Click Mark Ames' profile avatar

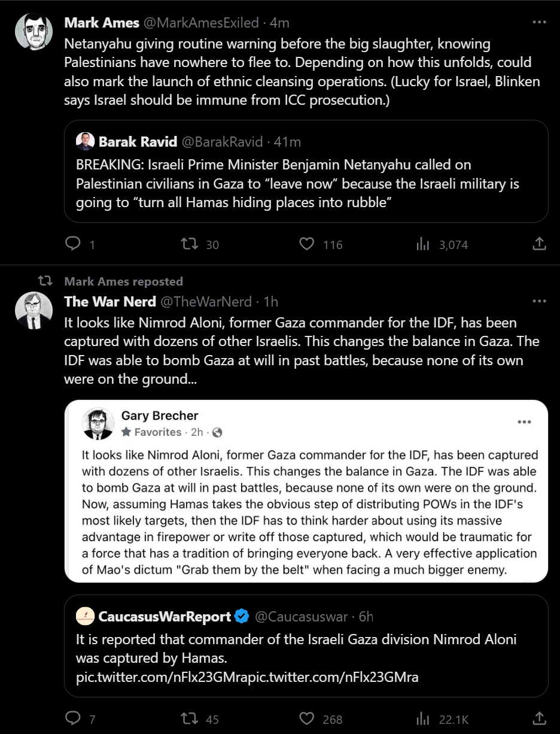click(x=34, y=31)
